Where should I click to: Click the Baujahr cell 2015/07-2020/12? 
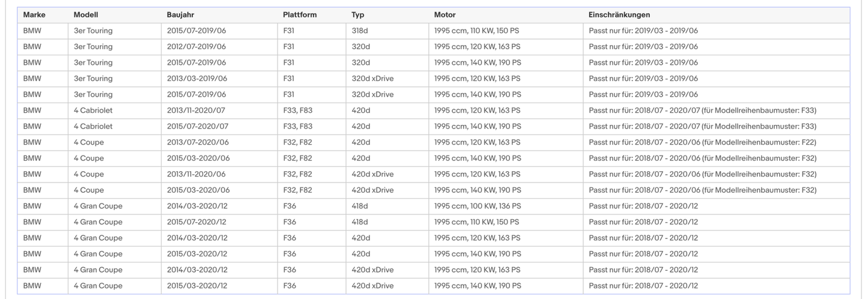click(x=197, y=222)
